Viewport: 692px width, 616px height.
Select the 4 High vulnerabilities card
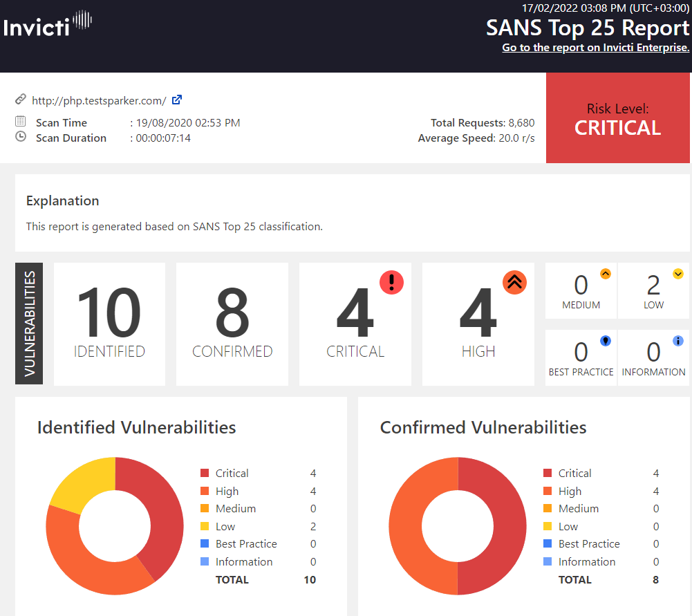pyautogui.click(x=478, y=324)
